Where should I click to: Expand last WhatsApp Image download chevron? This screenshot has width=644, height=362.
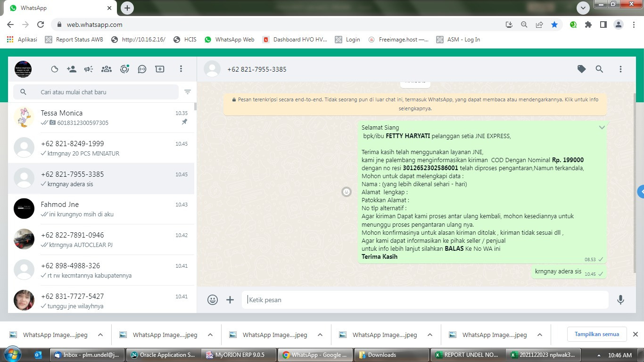click(540, 335)
